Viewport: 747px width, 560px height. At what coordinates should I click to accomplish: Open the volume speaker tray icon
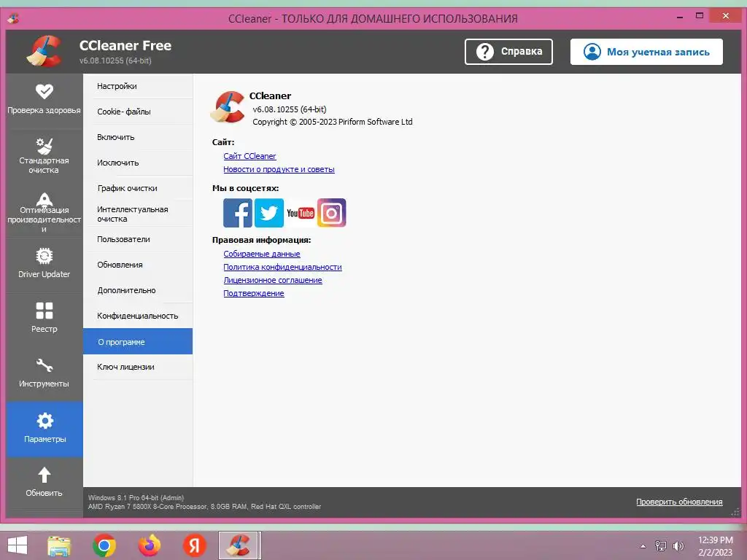coord(678,545)
